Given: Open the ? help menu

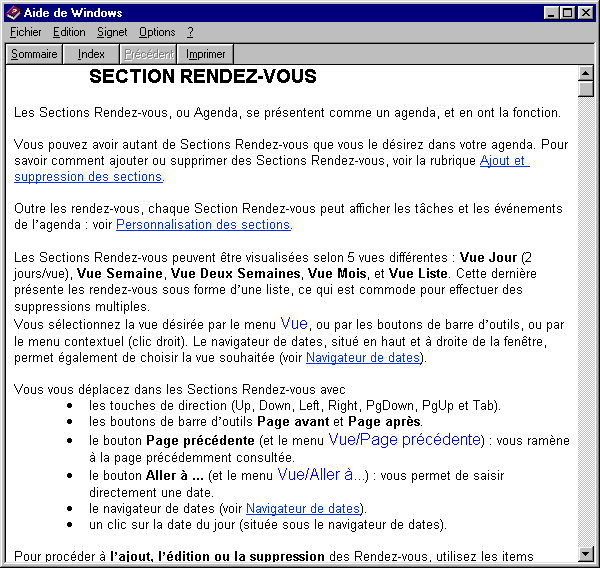Looking at the screenshot, I should 190,32.
